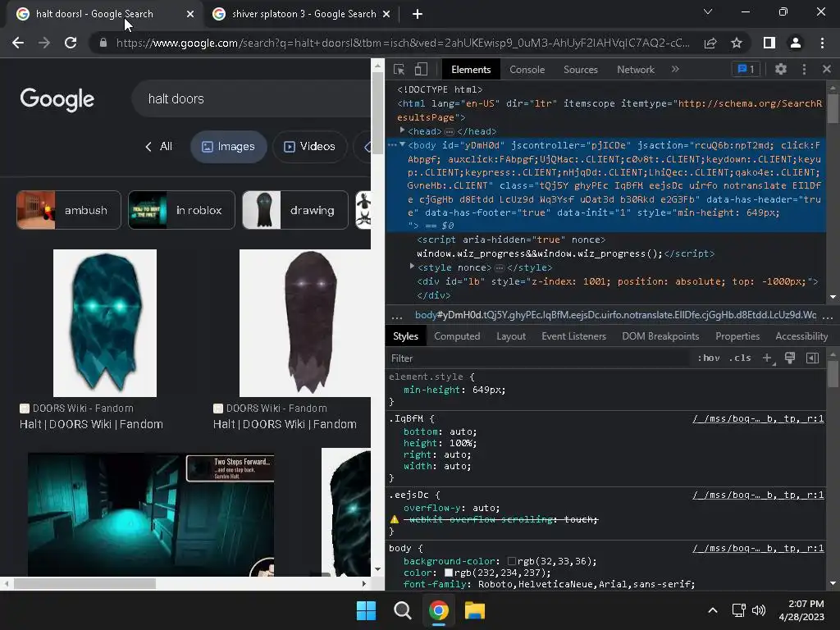Open DevTools settings gear

(781, 69)
